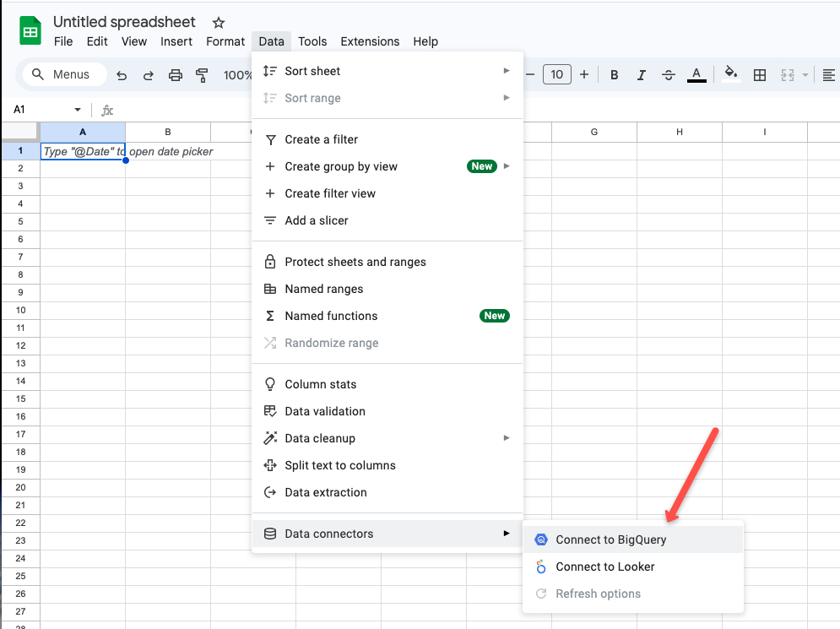Open Named ranges
The height and width of the screenshot is (629, 840).
[x=387, y=290]
